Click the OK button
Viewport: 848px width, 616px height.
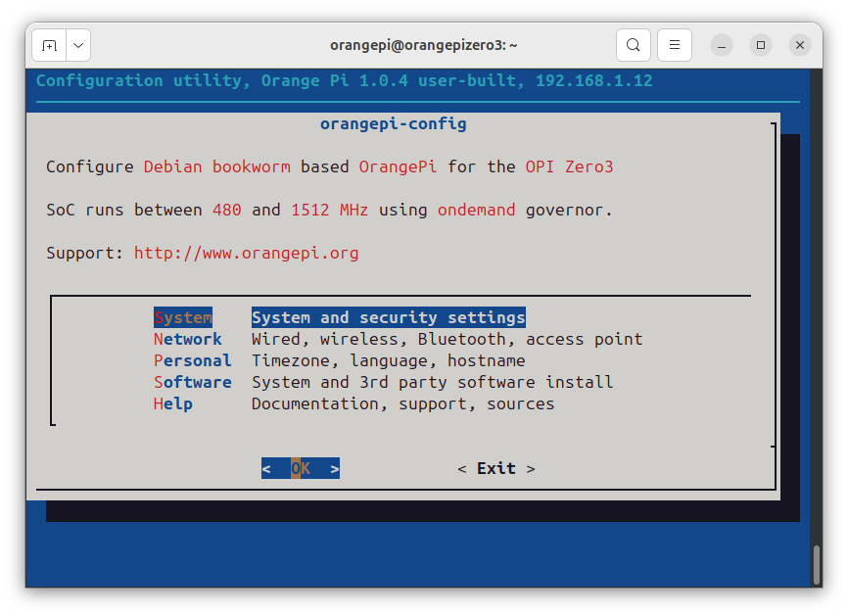point(301,468)
